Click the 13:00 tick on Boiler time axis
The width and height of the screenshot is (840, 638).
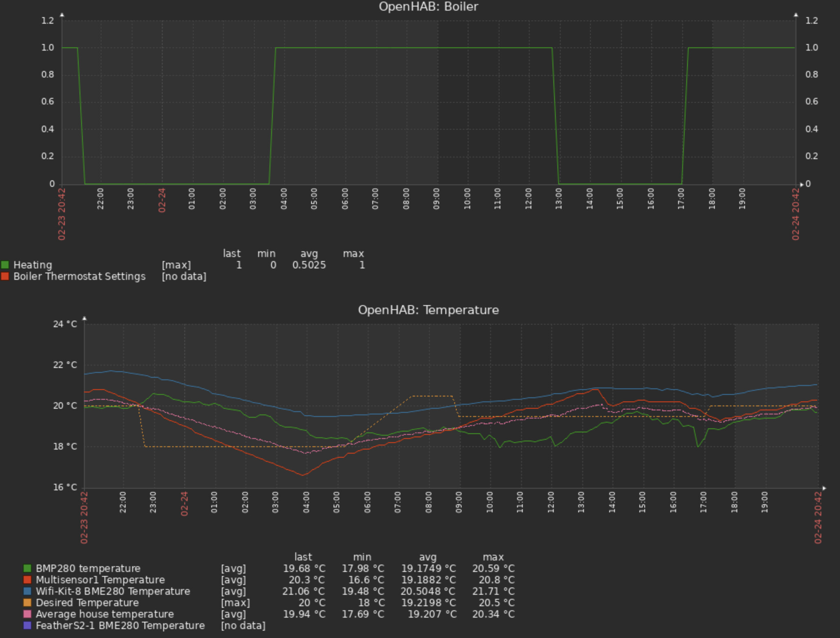coord(559,199)
